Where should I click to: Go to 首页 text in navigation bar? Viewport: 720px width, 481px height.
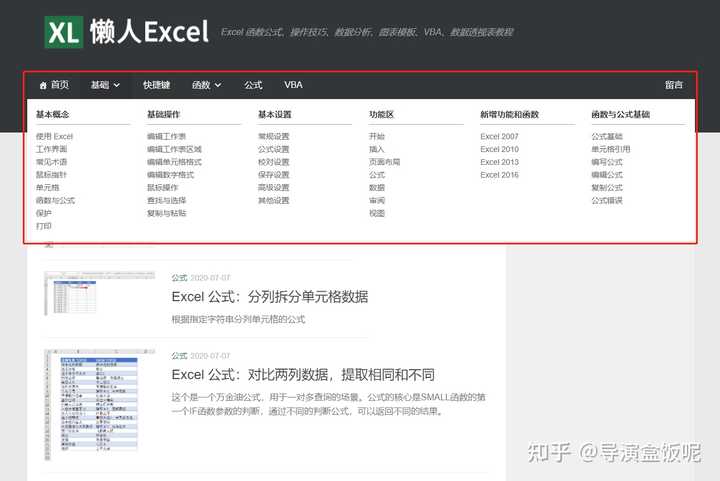[60, 85]
